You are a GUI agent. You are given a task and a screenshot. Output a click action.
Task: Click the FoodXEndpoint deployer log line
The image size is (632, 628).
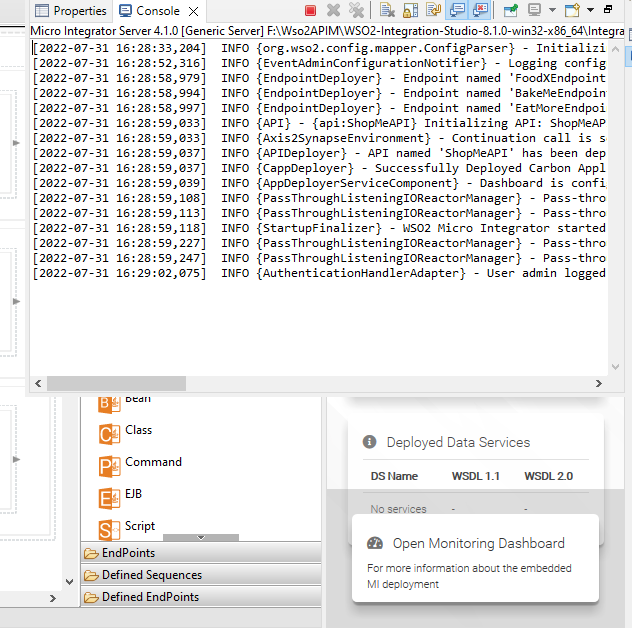(x=319, y=78)
